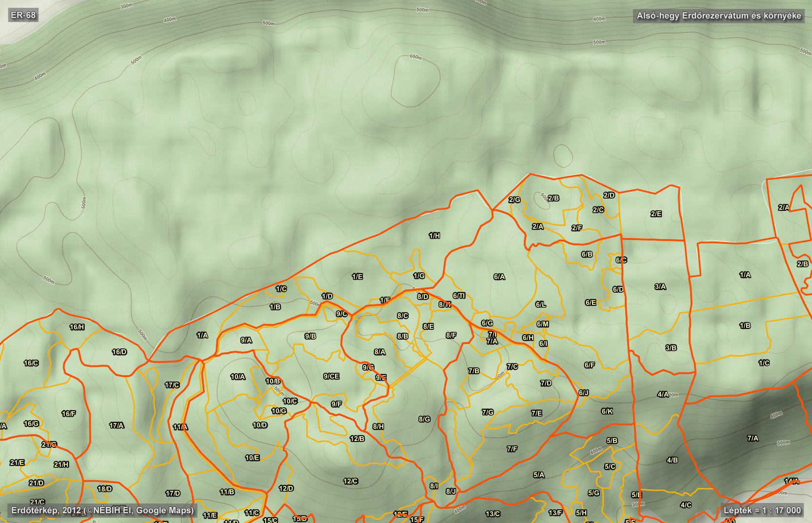This screenshot has width=812, height=523.
Task: Select forest parcel label 16/C
Action: (31, 363)
